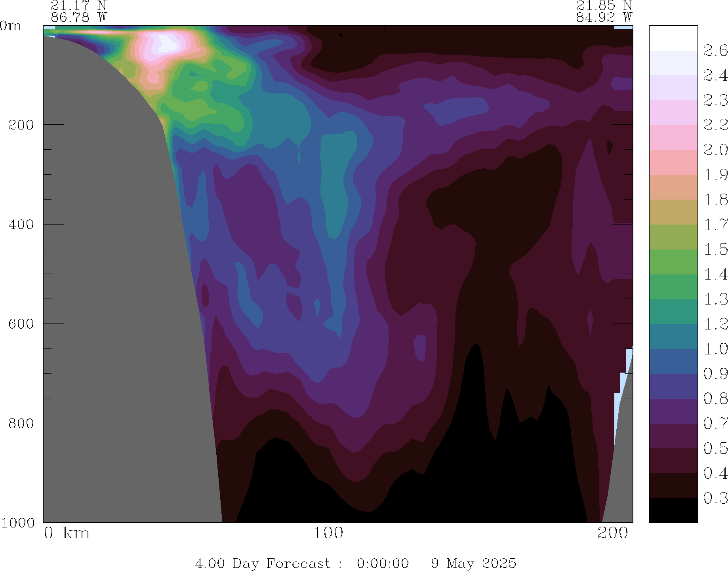Click the 0.3 colorbar label
The width and height of the screenshot is (728, 571).
point(715,498)
